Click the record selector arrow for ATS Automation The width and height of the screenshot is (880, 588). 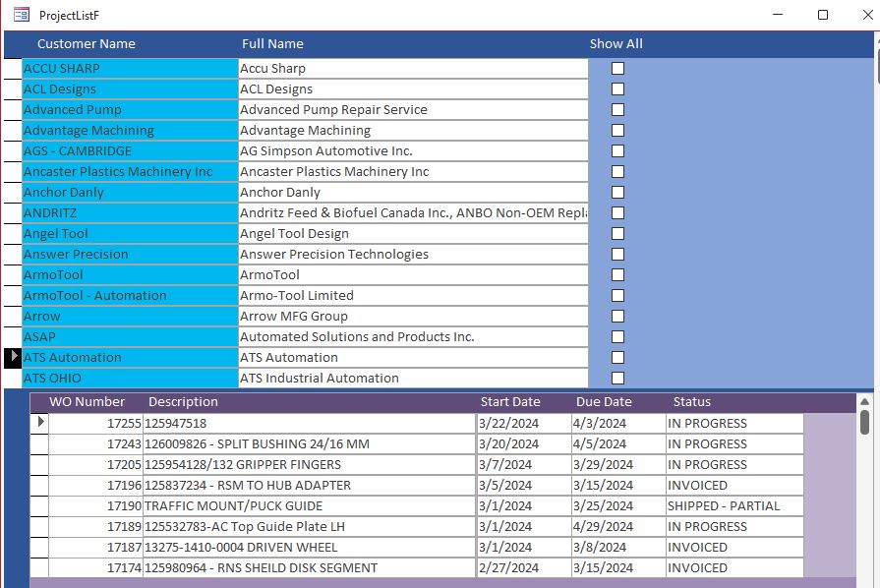tap(13, 357)
